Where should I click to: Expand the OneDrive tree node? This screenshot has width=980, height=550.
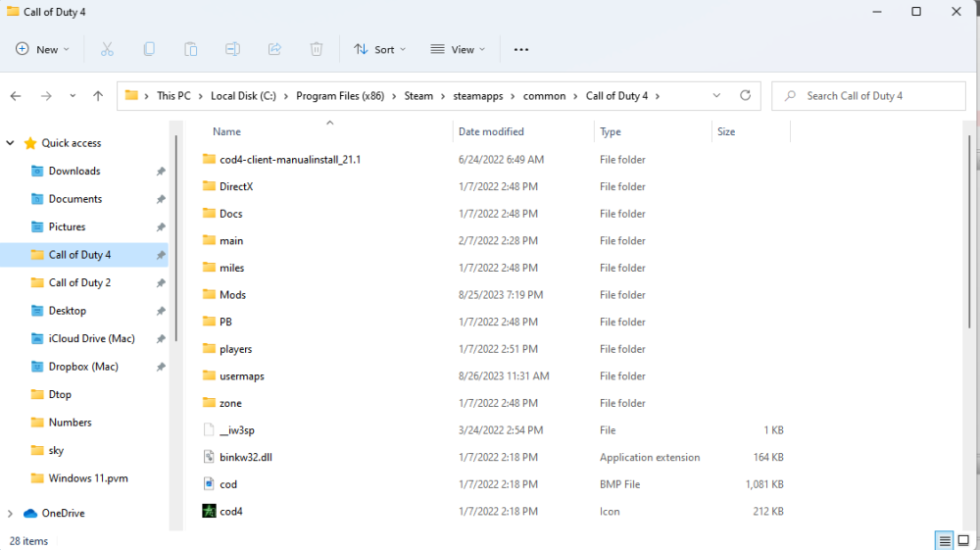[11, 513]
